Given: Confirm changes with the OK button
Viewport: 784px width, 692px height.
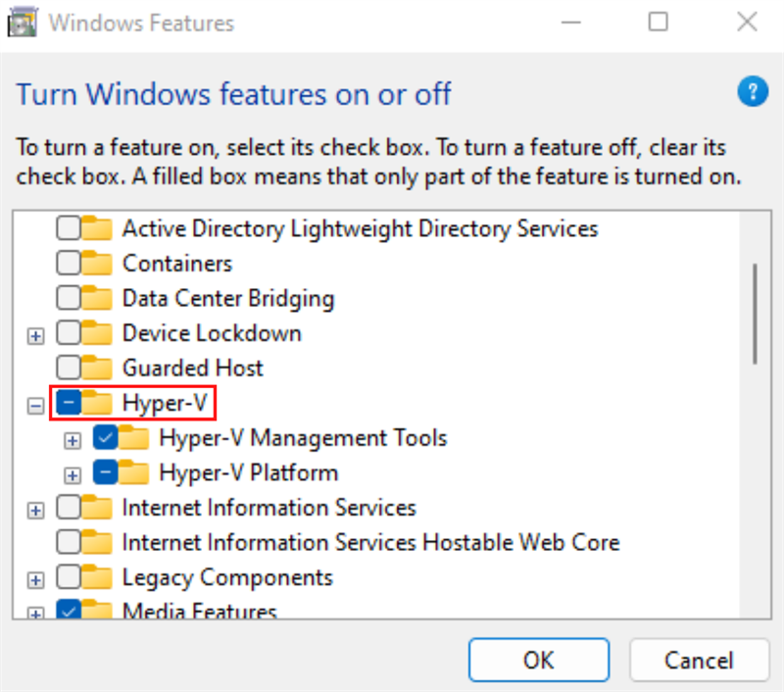Looking at the screenshot, I should 538,660.
